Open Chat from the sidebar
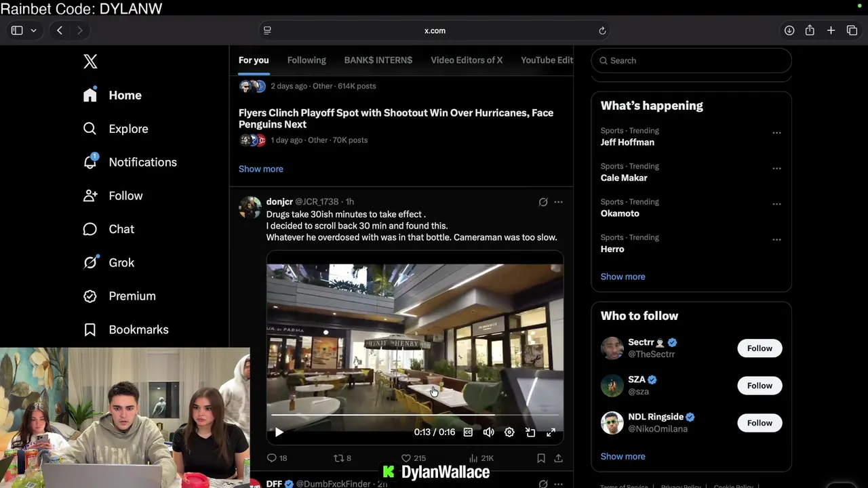 (x=108, y=229)
